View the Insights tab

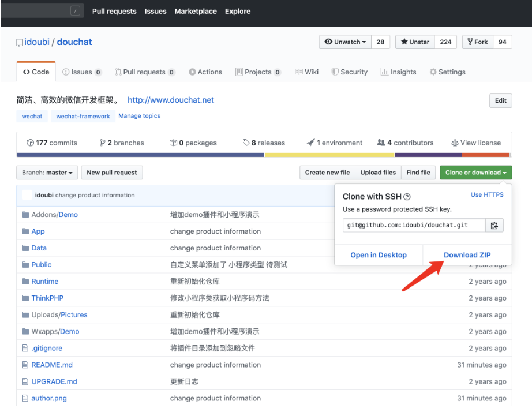point(398,72)
